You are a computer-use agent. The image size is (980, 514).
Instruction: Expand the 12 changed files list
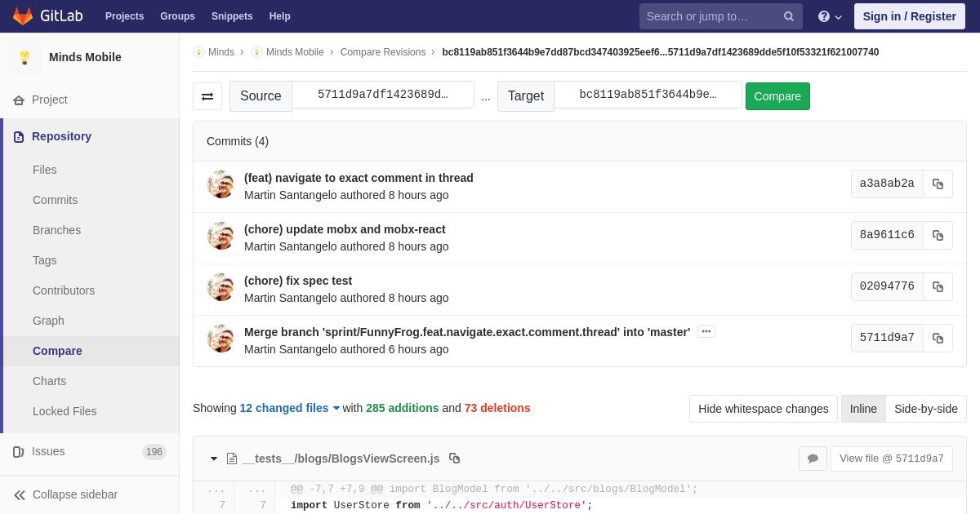click(290, 408)
